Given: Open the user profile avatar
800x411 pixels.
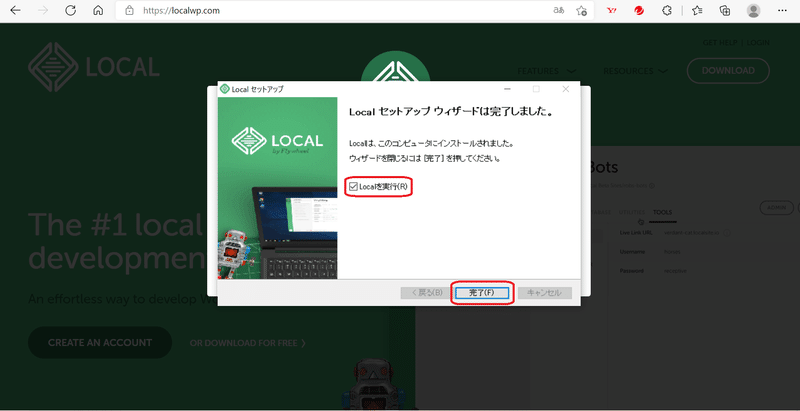Looking at the screenshot, I should pos(753,10).
